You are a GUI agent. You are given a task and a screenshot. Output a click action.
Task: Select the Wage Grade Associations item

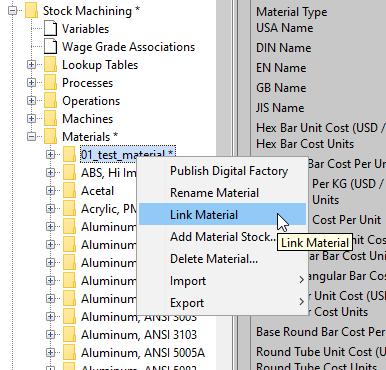(128, 47)
